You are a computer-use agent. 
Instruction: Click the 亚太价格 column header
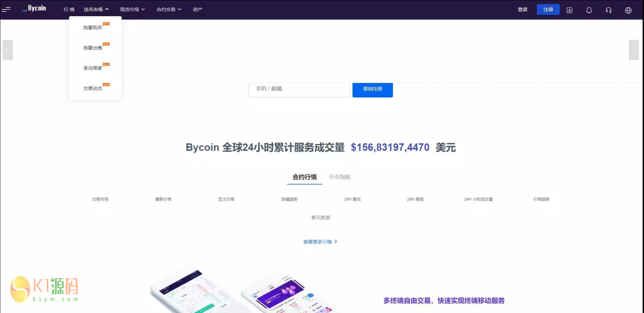click(226, 199)
